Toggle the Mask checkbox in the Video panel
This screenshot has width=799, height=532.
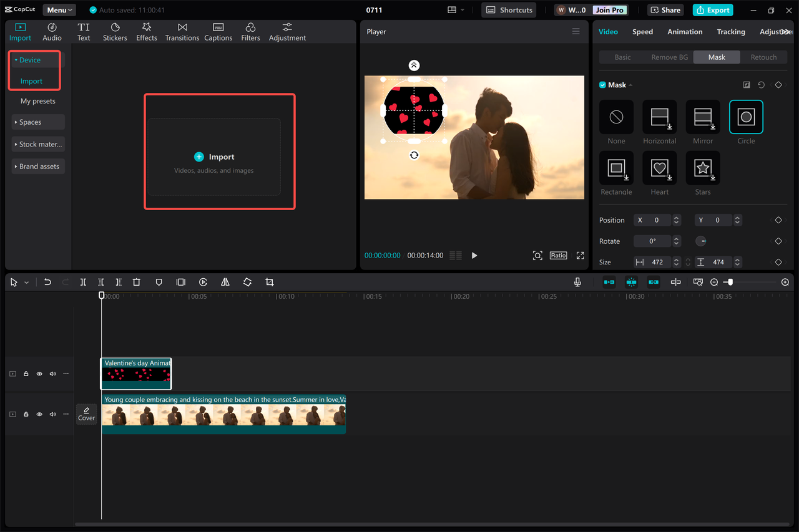pos(602,84)
